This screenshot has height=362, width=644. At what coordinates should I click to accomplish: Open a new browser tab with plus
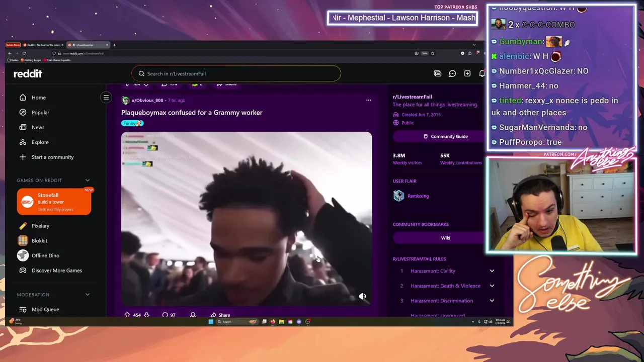click(114, 45)
